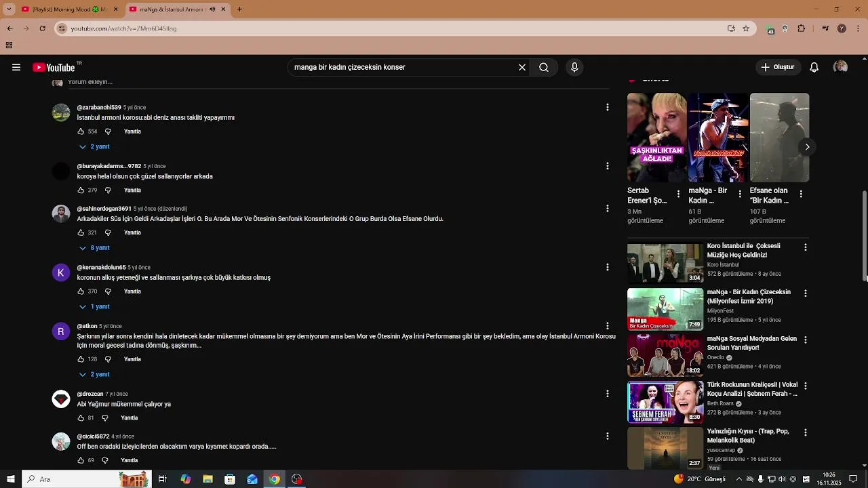
Task: Expand 2 yanıt under @atkon comment
Action: [x=94, y=374]
